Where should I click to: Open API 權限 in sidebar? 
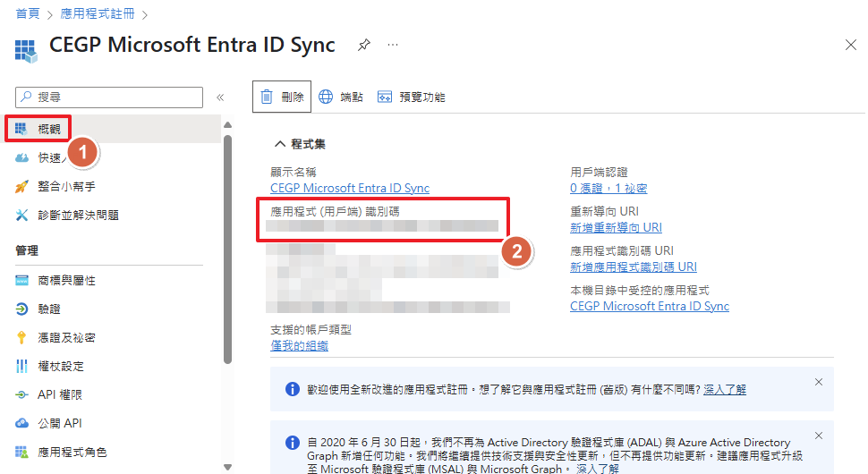59,394
